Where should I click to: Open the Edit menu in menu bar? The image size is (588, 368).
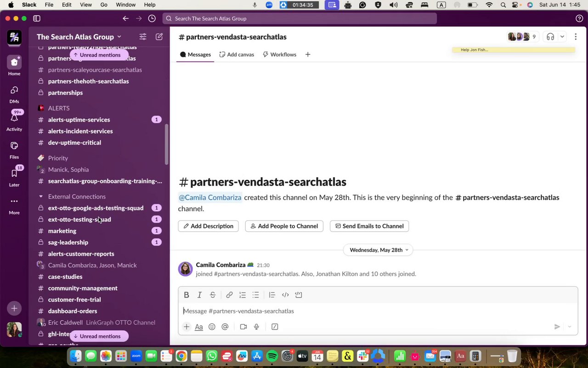click(67, 5)
